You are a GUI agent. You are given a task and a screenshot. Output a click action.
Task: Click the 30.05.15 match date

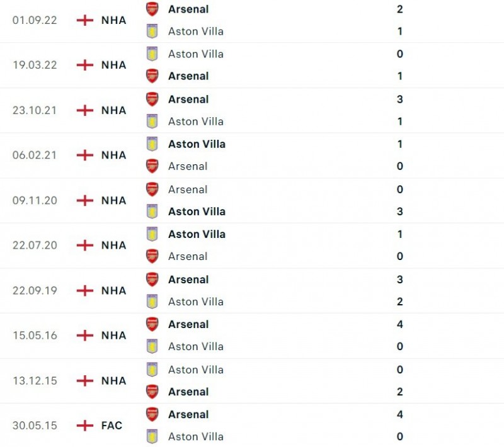tap(35, 426)
